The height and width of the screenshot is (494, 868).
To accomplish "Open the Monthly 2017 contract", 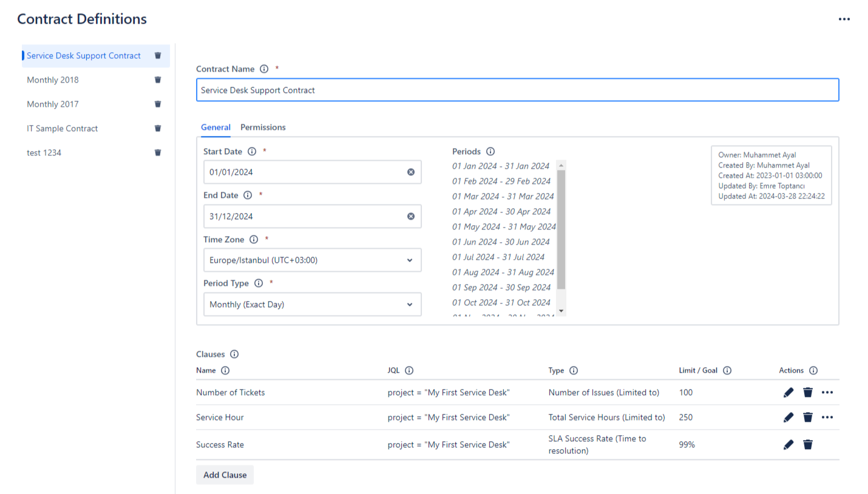I will (x=53, y=104).
